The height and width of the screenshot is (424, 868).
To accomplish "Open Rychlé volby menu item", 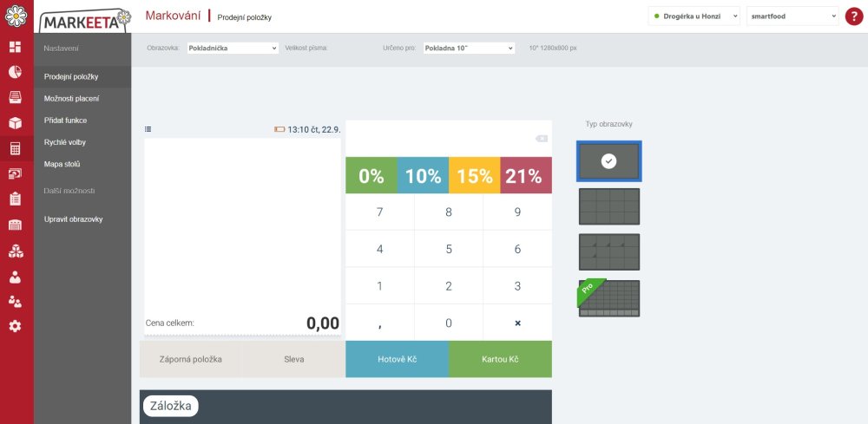I will [82, 142].
